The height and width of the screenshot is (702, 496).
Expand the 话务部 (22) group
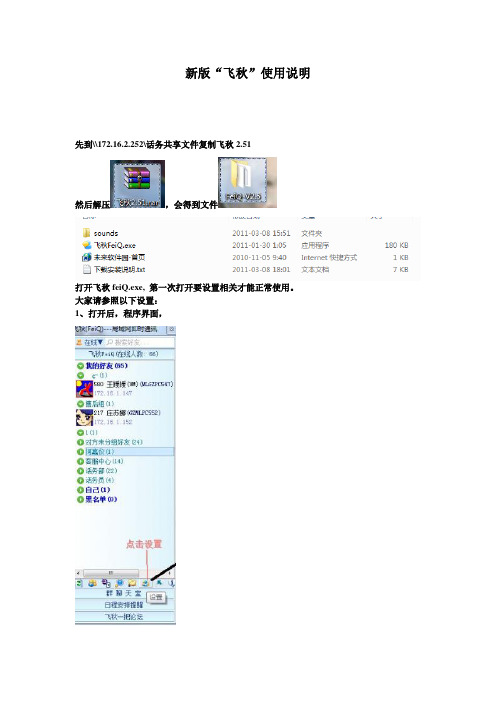pos(81,471)
